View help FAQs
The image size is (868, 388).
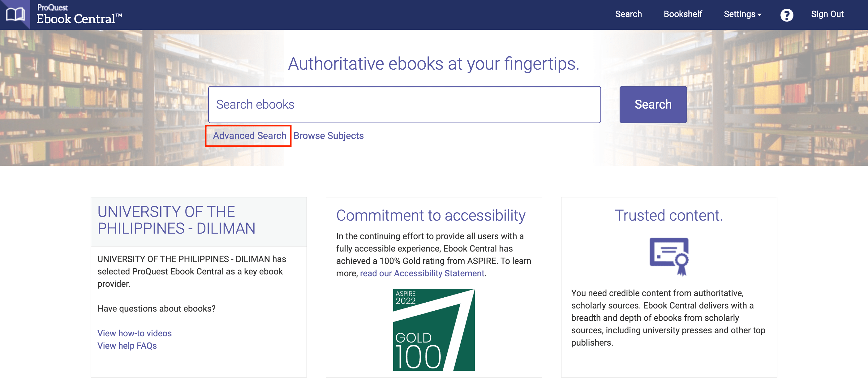(127, 346)
